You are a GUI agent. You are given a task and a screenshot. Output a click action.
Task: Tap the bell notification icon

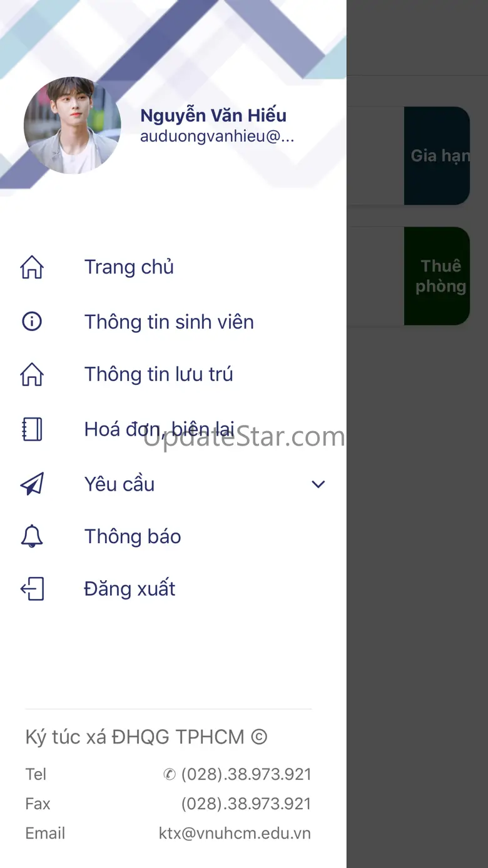tap(32, 537)
